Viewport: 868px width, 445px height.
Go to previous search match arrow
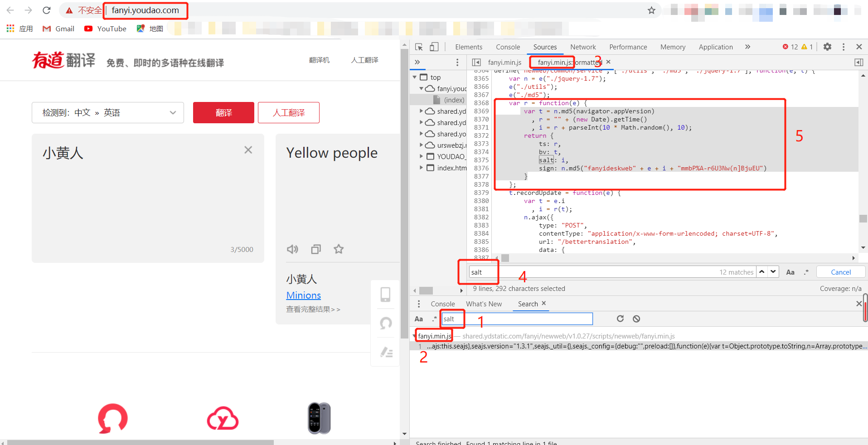tap(762, 271)
